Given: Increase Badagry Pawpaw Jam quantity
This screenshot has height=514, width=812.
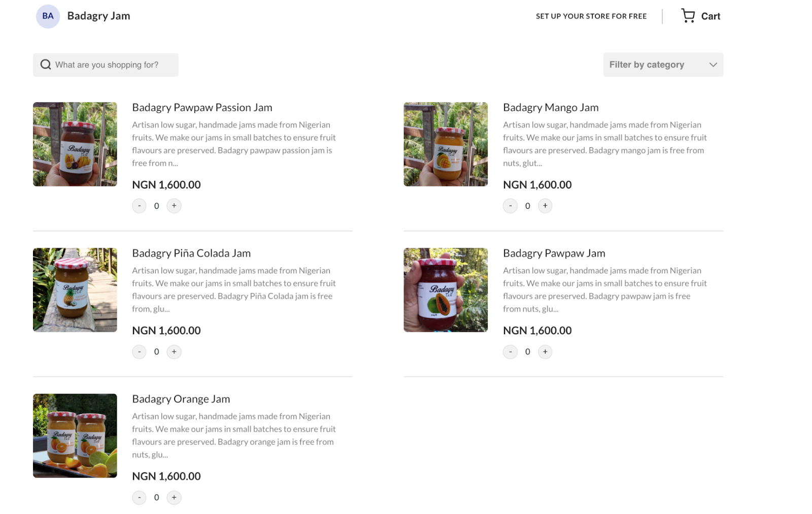Looking at the screenshot, I should 545,351.
